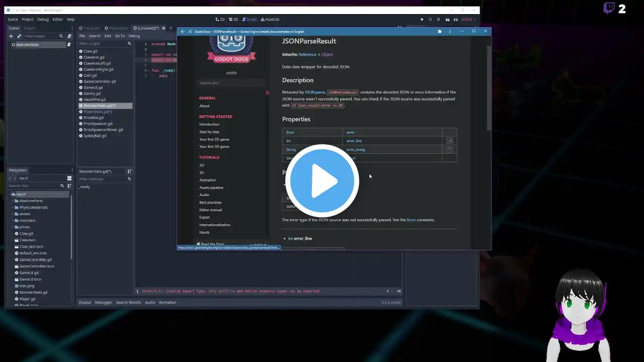Open the script editor Go To menu
The height and width of the screenshot is (362, 644).
pos(120,36)
